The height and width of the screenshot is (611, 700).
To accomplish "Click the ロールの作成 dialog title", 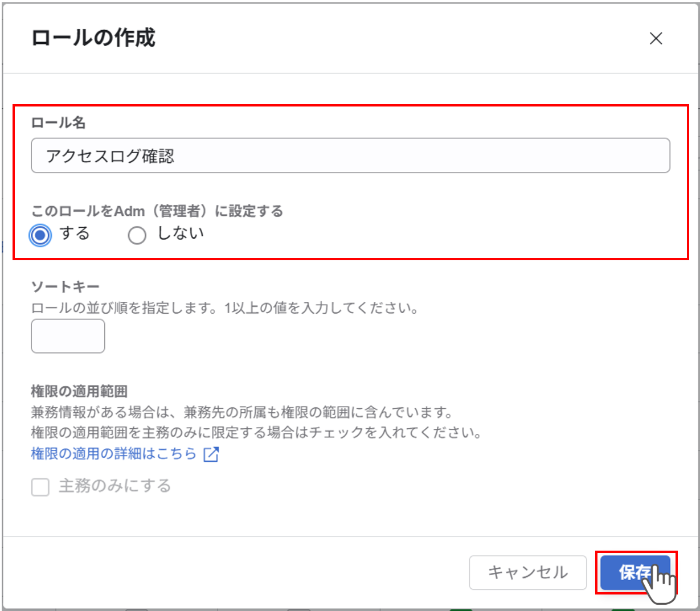I will click(x=93, y=38).
